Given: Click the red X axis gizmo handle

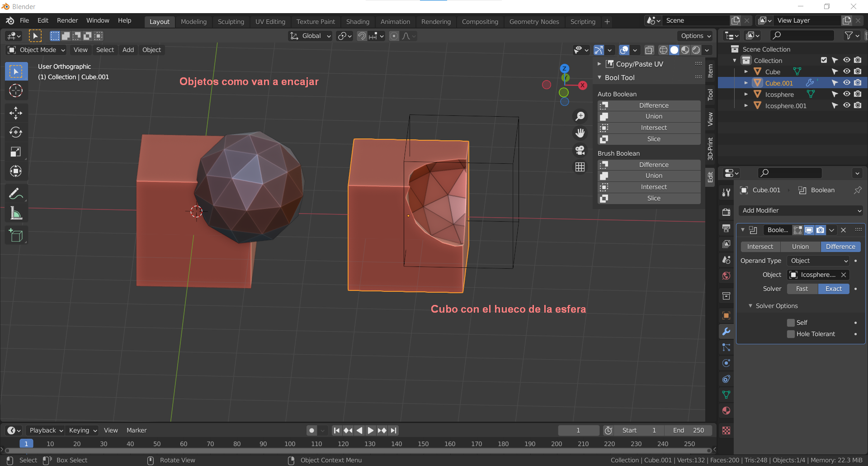Looking at the screenshot, I should click(x=583, y=85).
